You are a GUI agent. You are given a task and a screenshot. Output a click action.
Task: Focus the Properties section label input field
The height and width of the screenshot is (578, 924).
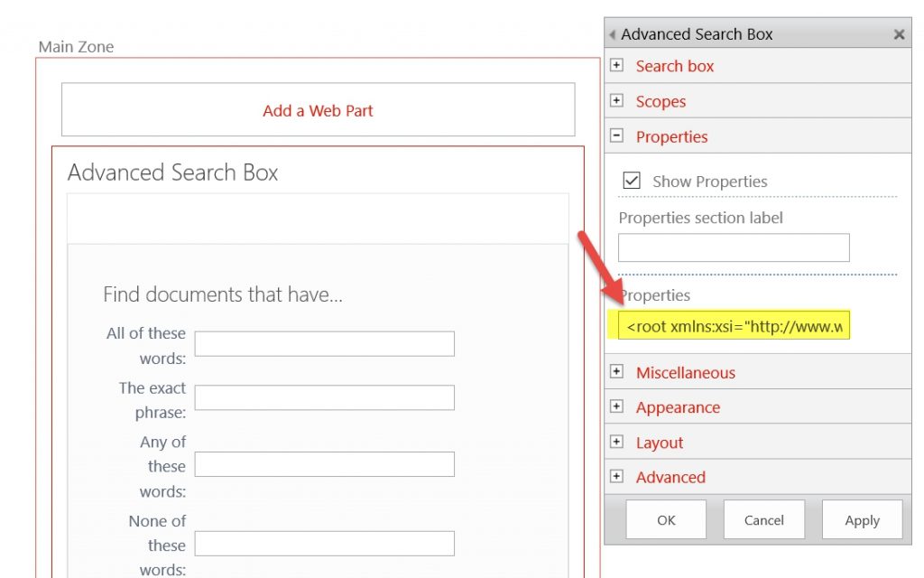734,247
